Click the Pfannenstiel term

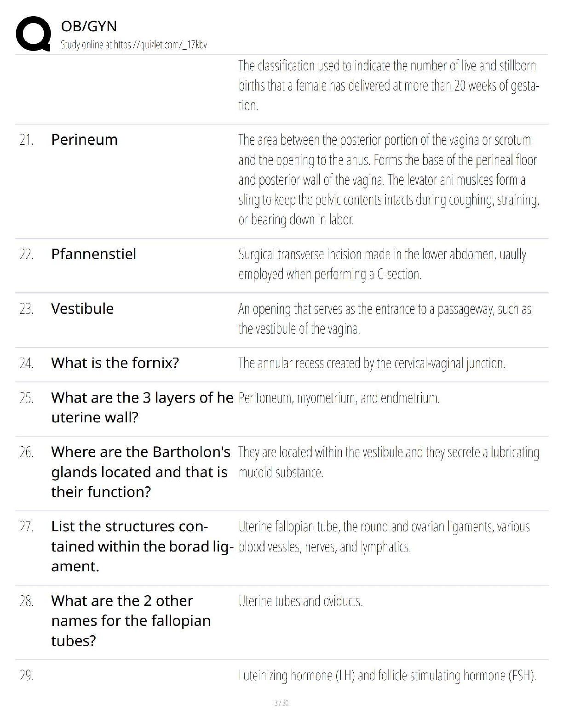(x=93, y=254)
